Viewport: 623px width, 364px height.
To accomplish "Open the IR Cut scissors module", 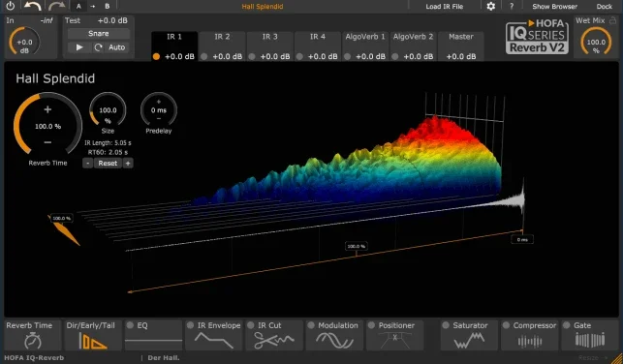I will (274, 335).
